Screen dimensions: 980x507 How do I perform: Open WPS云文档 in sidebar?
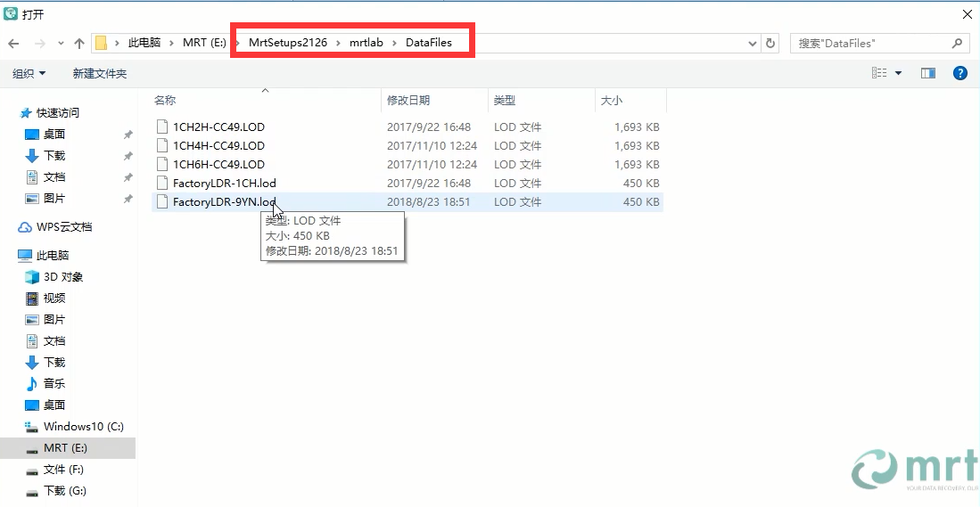pos(63,227)
